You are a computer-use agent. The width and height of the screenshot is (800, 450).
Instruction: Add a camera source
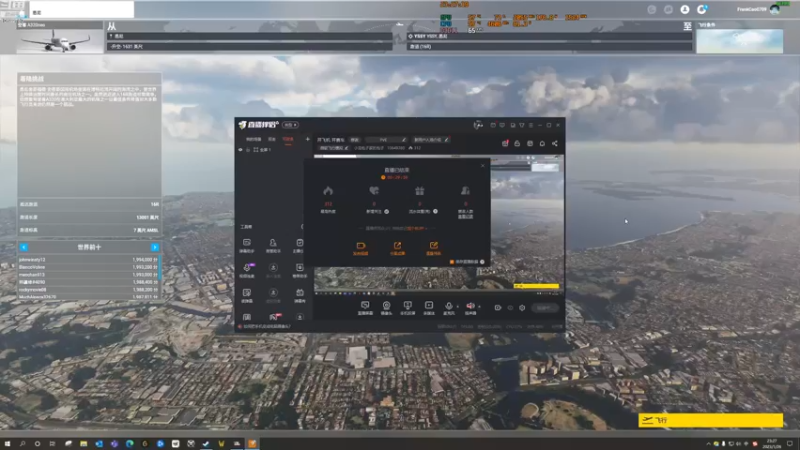(386, 308)
